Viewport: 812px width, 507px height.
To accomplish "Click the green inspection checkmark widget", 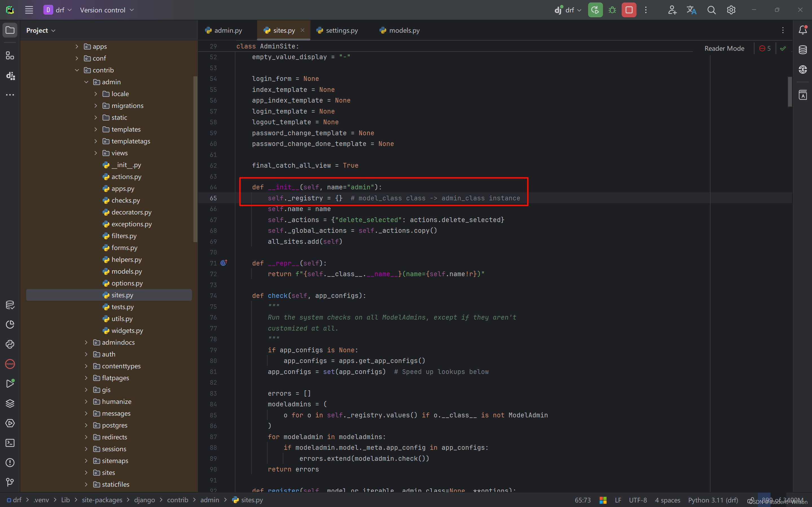I will tap(783, 49).
